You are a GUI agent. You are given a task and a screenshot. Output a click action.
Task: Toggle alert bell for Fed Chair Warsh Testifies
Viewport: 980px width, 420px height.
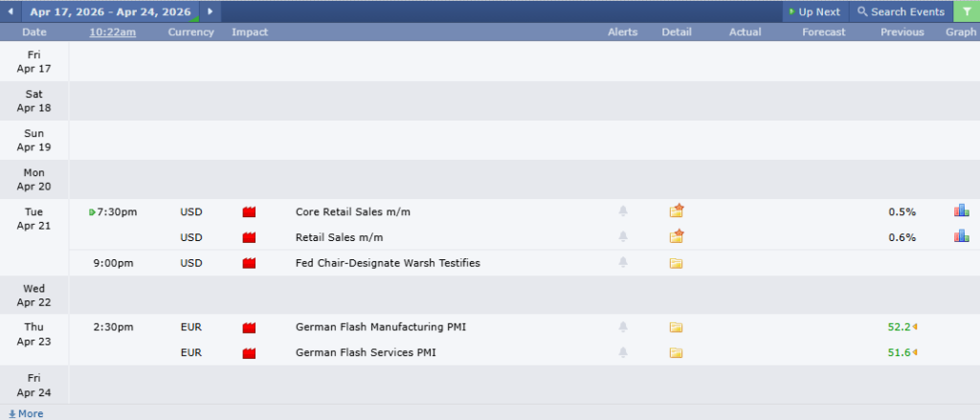(x=623, y=263)
